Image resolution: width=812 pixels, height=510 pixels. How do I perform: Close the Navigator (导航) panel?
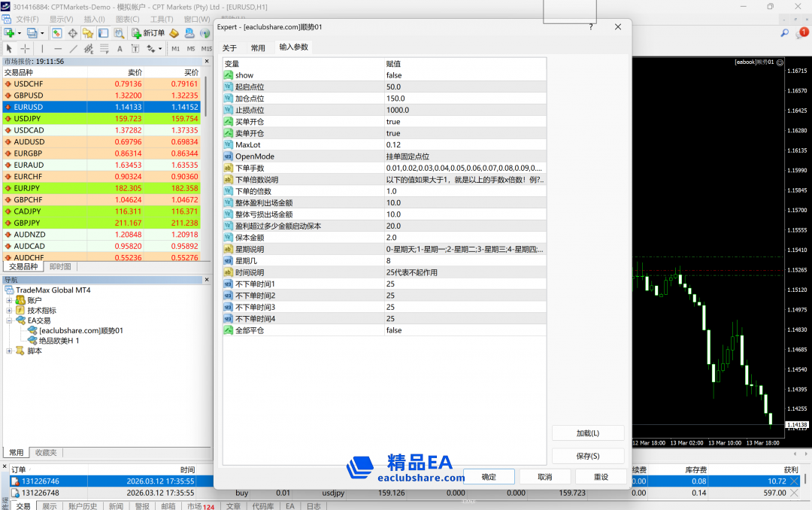pyautogui.click(x=208, y=280)
